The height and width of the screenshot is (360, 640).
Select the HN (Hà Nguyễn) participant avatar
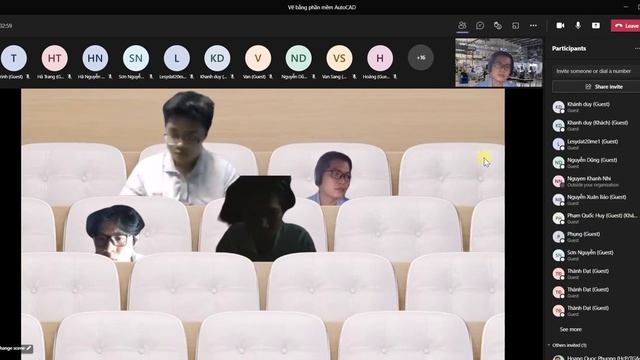tap(95, 58)
